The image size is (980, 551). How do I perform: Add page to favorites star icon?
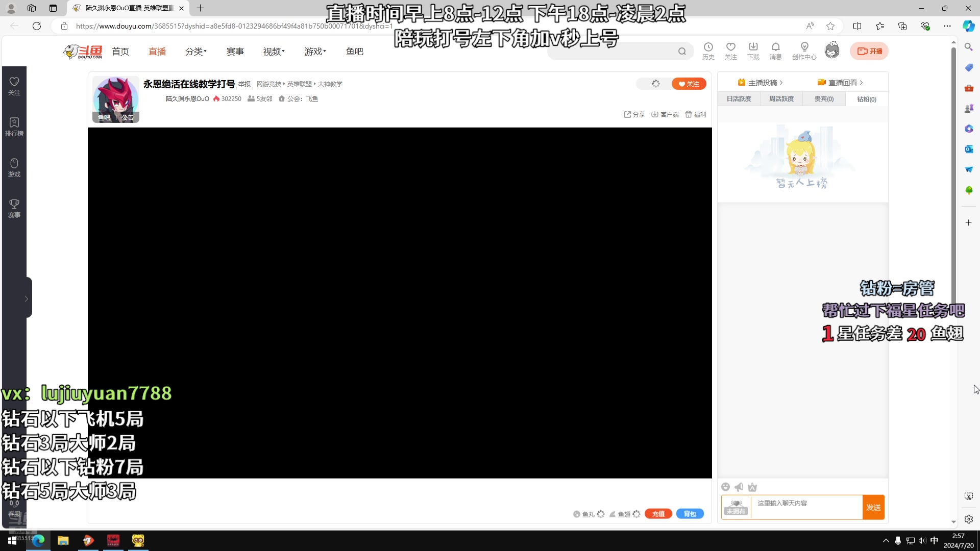830,26
